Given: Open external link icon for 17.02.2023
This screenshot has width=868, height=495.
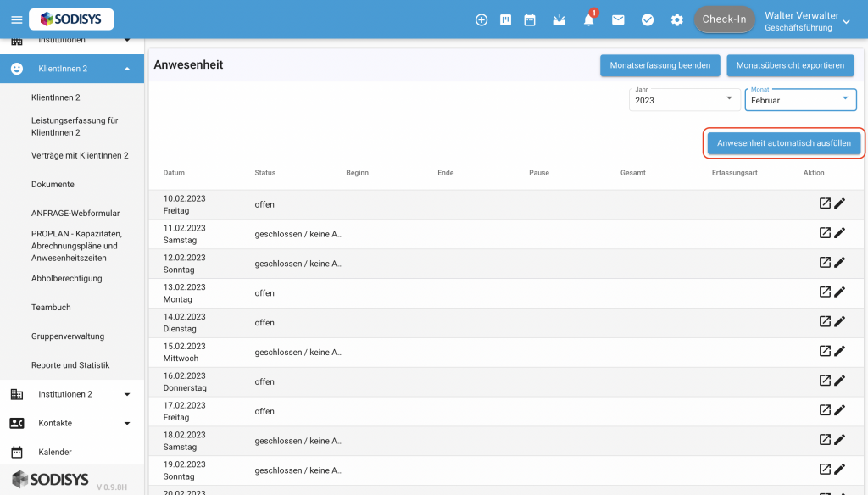Looking at the screenshot, I should 825,410.
